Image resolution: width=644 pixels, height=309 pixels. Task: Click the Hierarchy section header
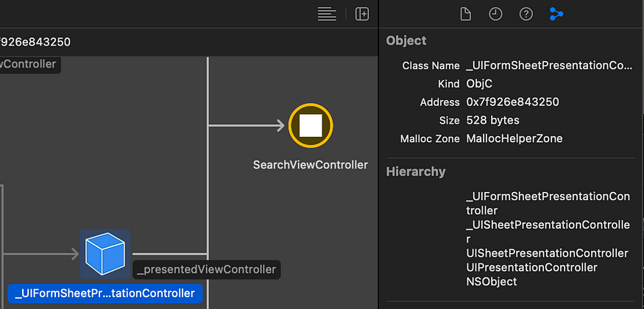(x=416, y=171)
